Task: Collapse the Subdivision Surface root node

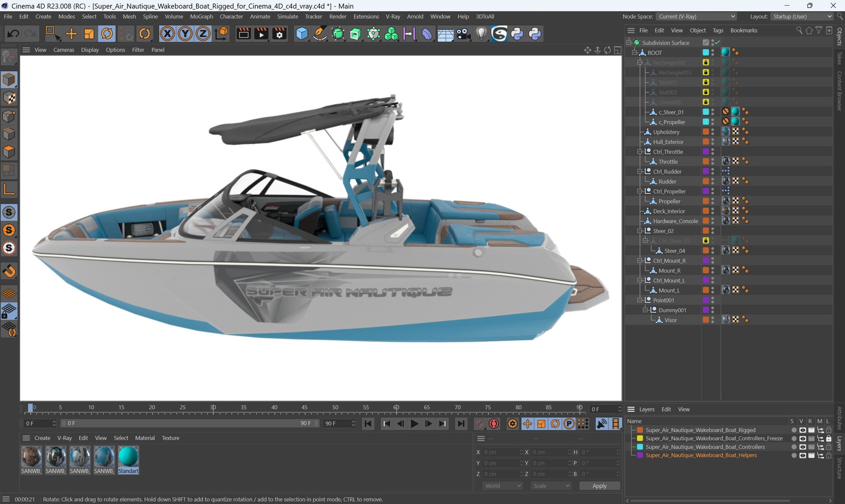Action: coord(629,42)
